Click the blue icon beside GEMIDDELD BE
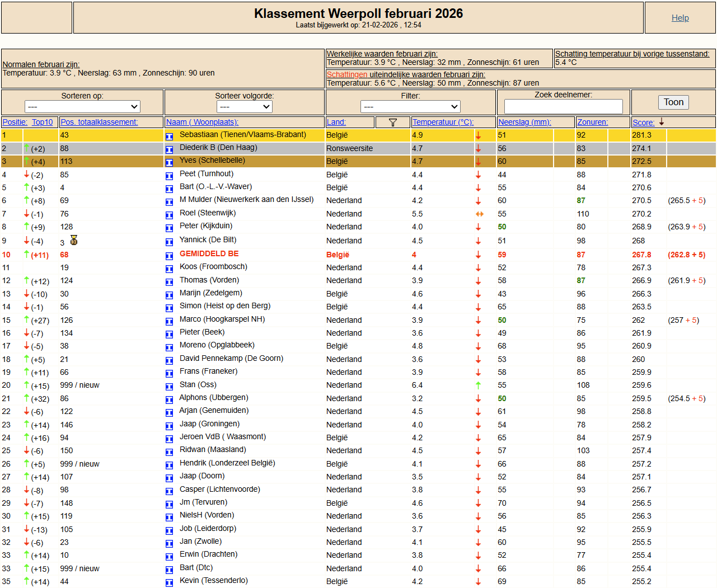Screen dimensions: 717x588 click(x=169, y=256)
